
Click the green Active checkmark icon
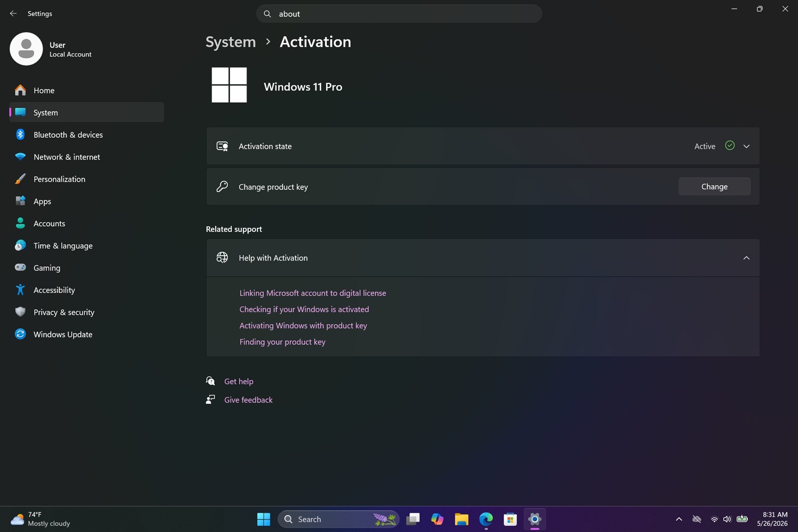pyautogui.click(x=730, y=146)
